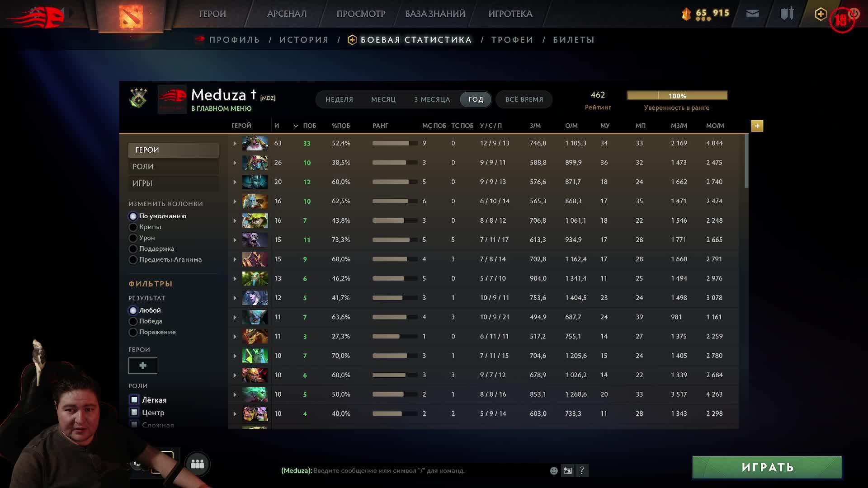Switch to the ИСТОРИЯ tab

(304, 40)
